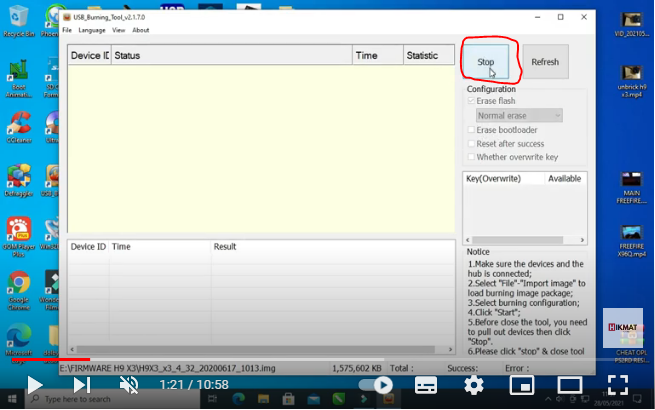Play the paused video
The image size is (655, 410).
point(35,385)
